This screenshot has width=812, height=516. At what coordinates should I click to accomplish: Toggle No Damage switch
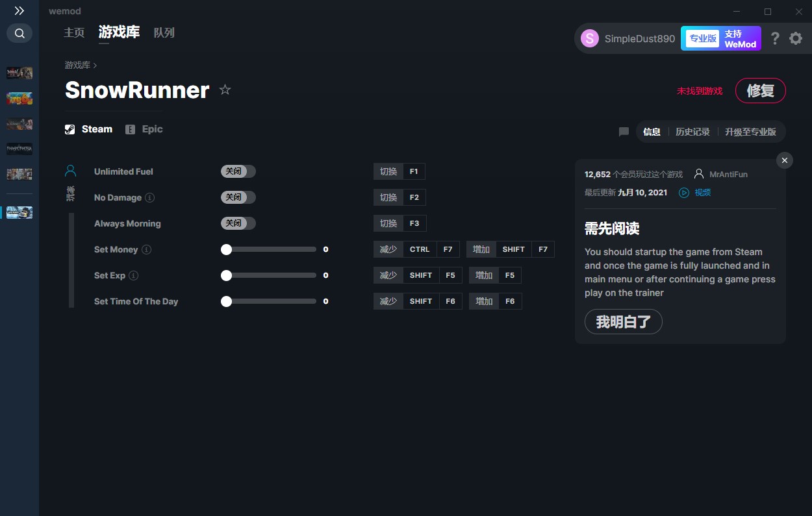(x=238, y=197)
